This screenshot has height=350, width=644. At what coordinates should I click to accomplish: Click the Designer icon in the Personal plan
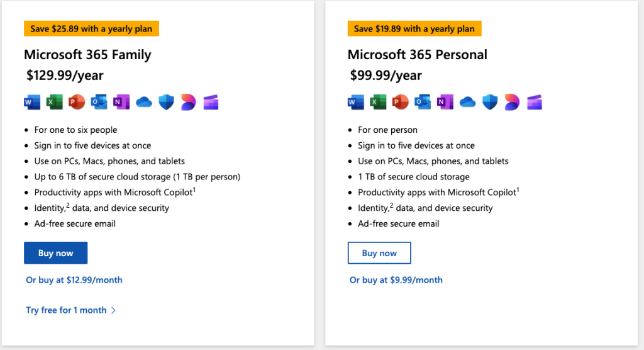click(x=512, y=102)
